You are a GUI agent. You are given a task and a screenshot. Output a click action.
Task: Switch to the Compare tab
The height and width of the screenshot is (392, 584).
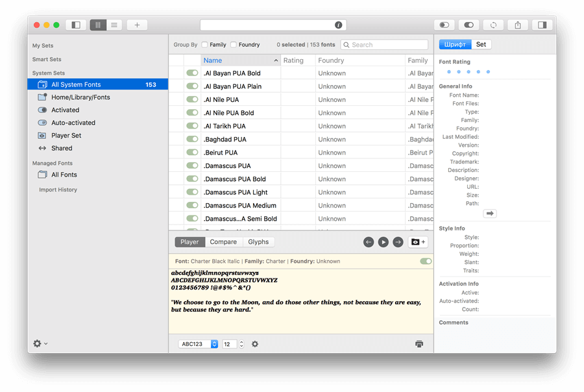(x=223, y=242)
